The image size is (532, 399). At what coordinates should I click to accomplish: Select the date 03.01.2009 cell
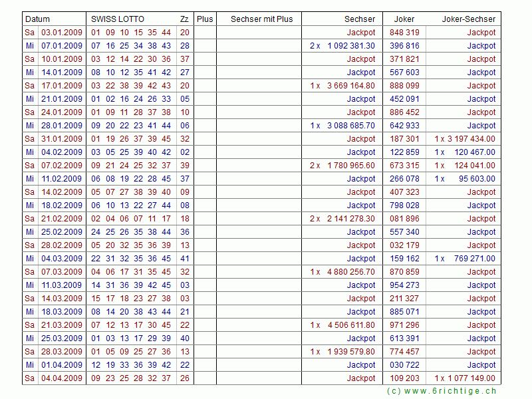coord(62,33)
